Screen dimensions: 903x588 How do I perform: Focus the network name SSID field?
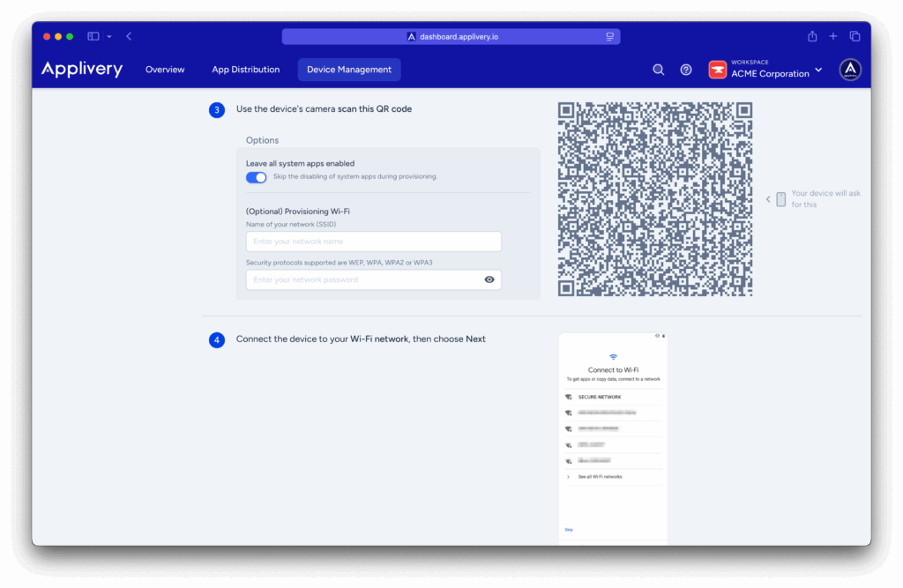pos(373,242)
